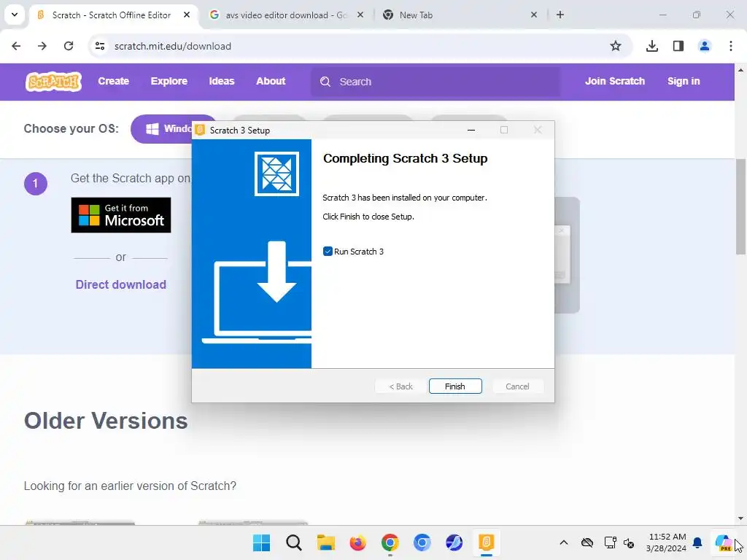Switch to the Scratch Offline Editor tab

112,15
